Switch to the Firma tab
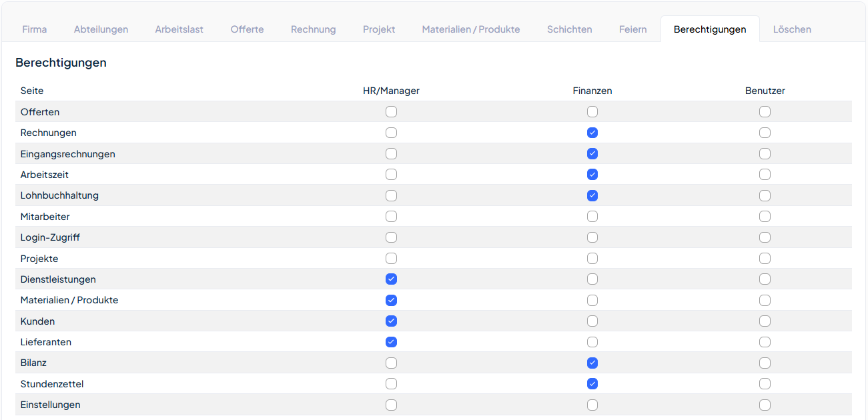868x420 pixels. point(35,29)
